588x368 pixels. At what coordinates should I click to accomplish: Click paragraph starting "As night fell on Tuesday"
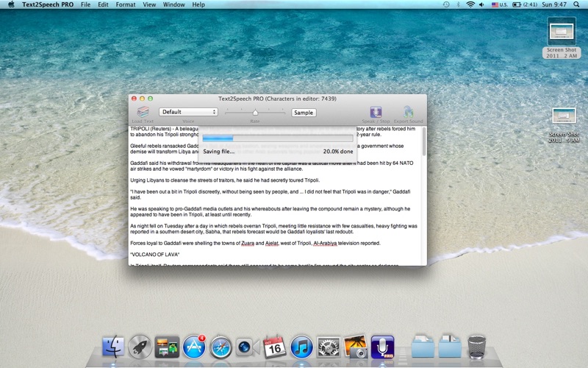(273, 229)
